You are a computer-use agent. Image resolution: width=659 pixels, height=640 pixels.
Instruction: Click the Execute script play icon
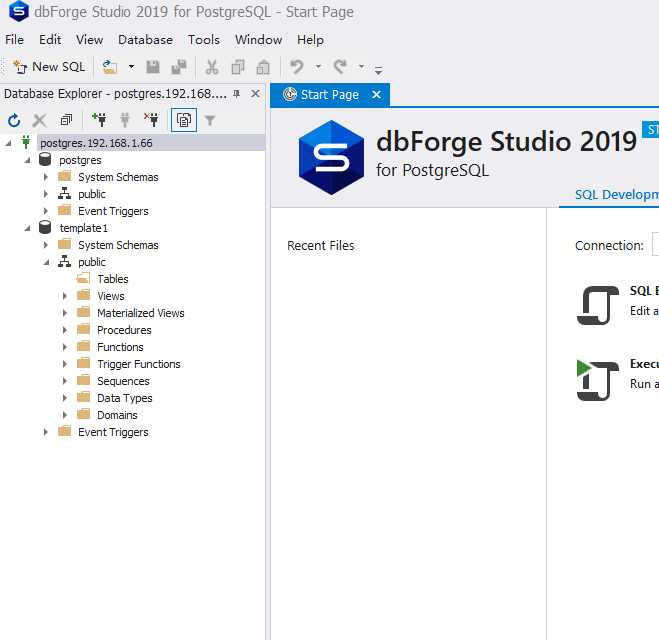[x=598, y=380]
